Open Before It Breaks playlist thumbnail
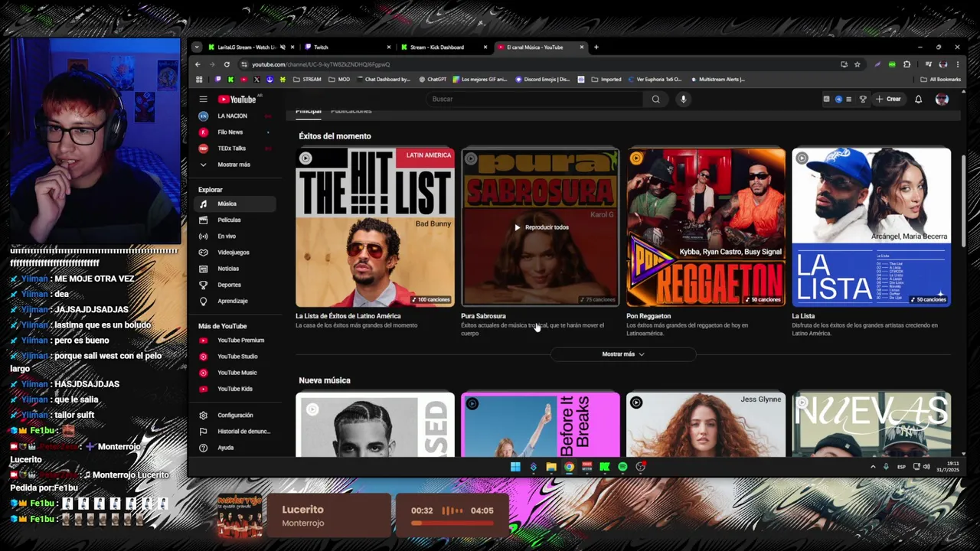The image size is (980, 551). 541,425
